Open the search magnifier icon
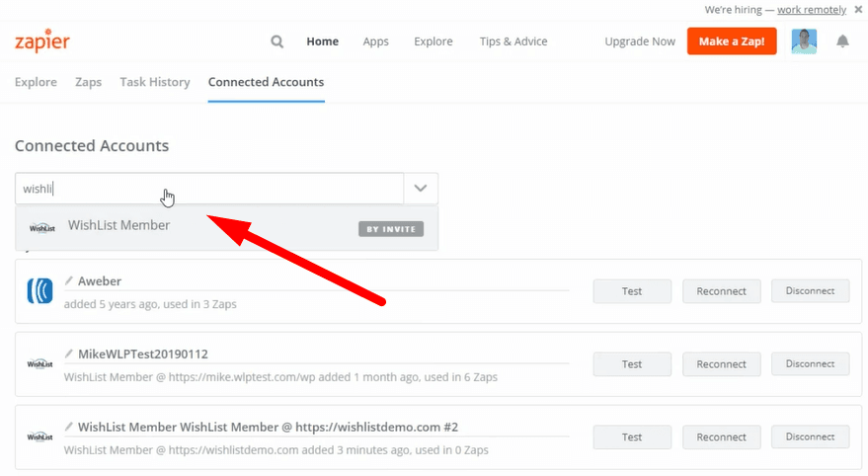Screen dimensions: 868x476 point(276,41)
